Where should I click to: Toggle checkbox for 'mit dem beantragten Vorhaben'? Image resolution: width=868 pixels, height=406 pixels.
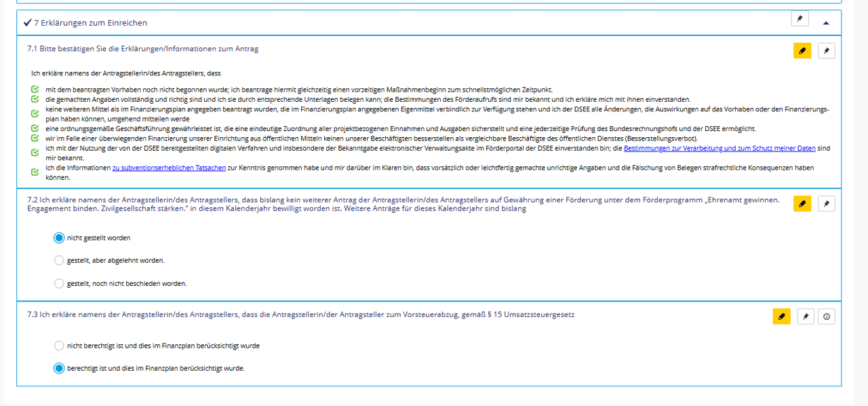click(x=35, y=90)
